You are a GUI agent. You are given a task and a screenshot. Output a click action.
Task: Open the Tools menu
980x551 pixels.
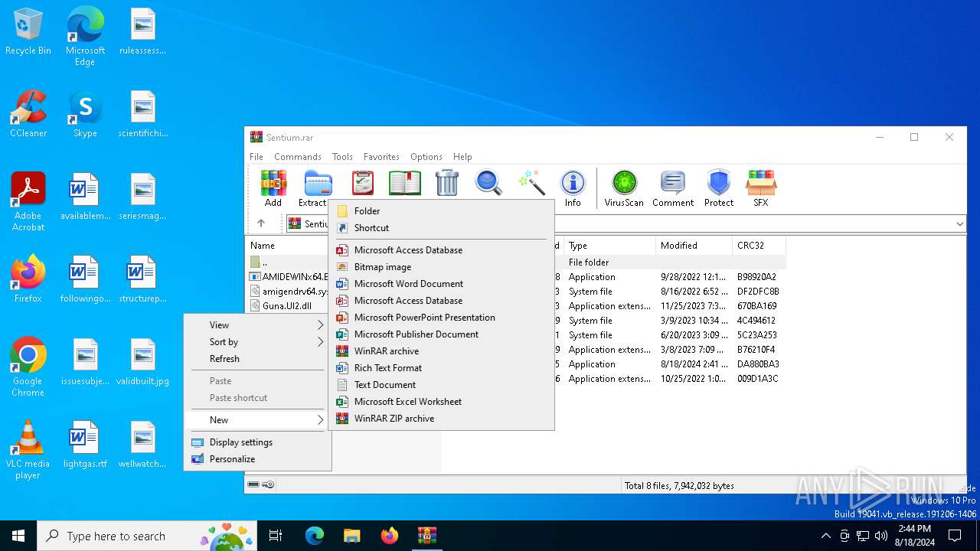click(342, 157)
